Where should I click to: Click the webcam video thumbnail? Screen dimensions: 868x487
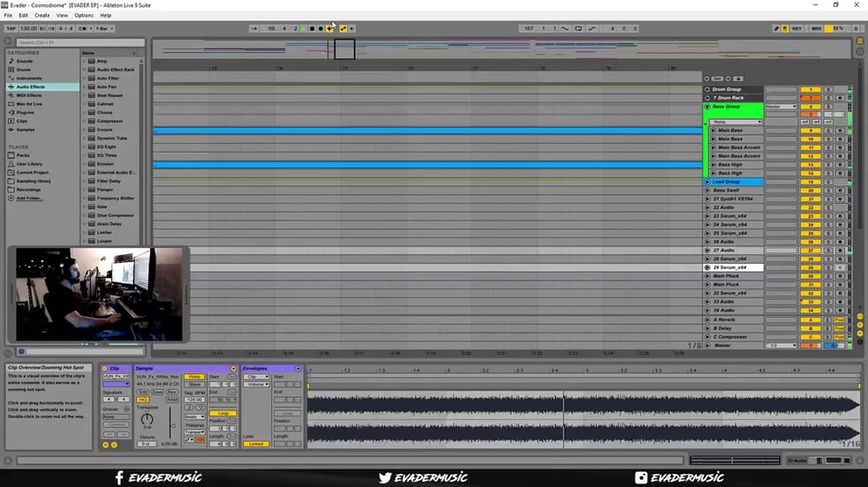[x=99, y=294]
